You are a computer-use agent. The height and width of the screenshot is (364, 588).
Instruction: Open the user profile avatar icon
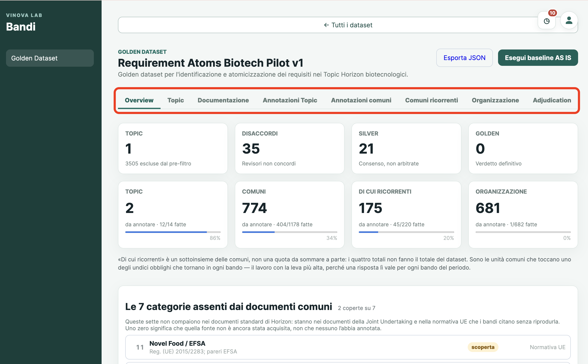pyautogui.click(x=569, y=20)
